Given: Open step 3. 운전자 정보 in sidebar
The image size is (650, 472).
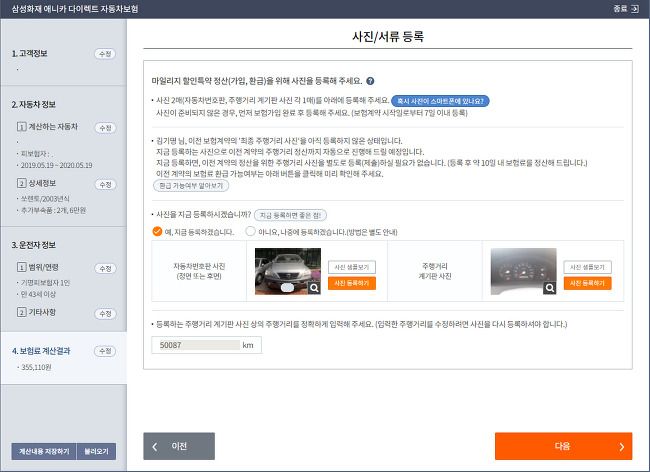Looking at the screenshot, I should [x=34, y=245].
